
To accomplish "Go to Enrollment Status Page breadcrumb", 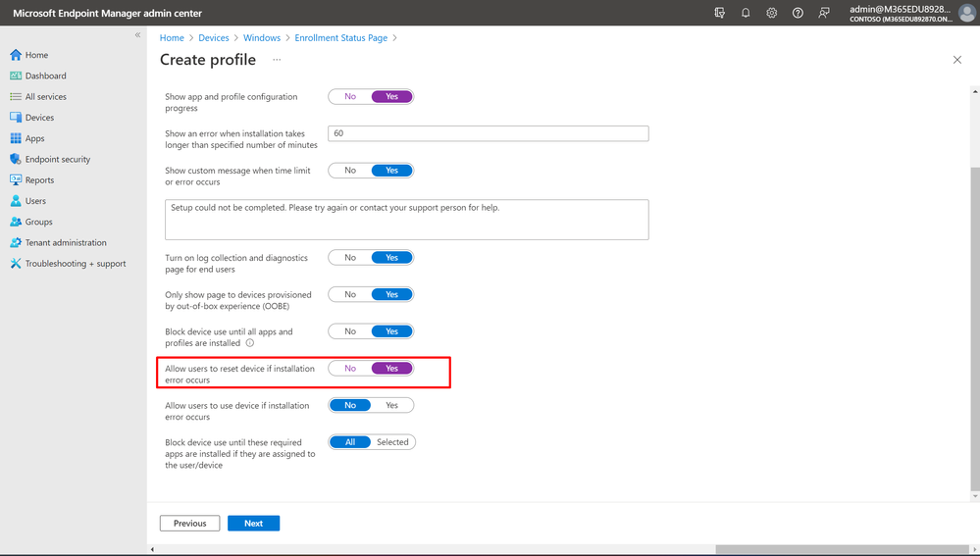I will click(341, 38).
